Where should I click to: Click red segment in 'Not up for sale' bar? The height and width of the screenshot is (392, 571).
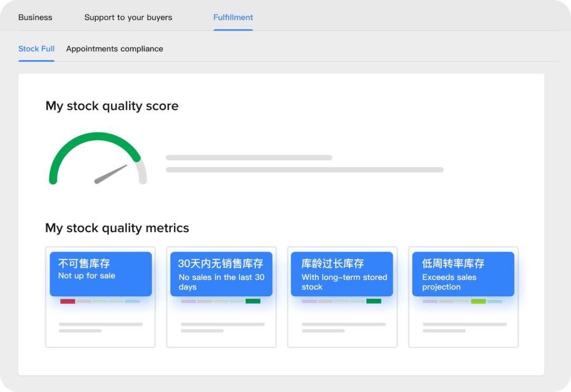coord(68,301)
